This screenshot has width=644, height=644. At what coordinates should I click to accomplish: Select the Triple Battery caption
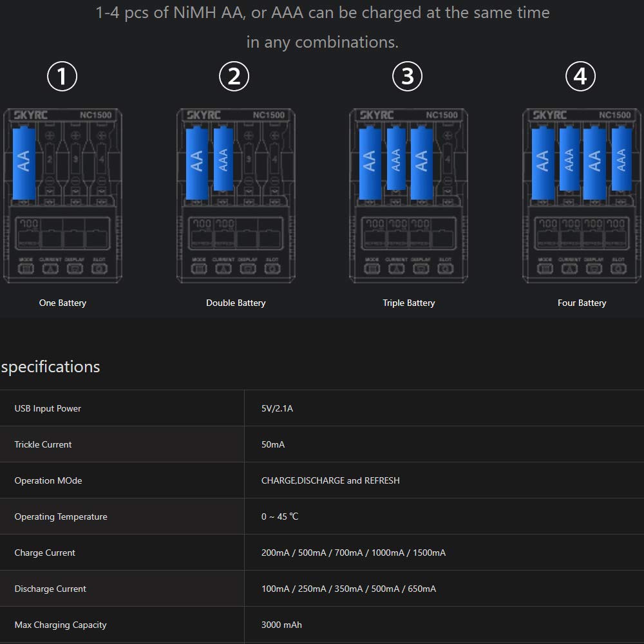pyautogui.click(x=409, y=303)
